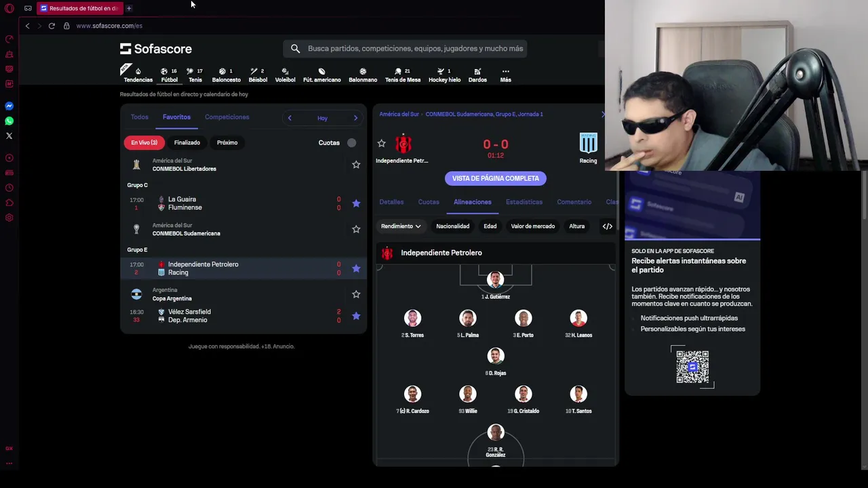The image size is (868, 488).
Task: Click VISTA DE PÁGINA COMPLETA button
Action: 496,178
